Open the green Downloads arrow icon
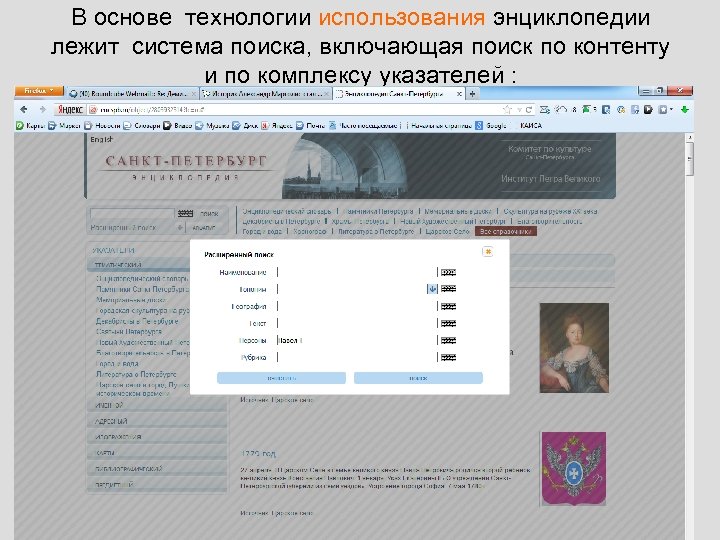Screen dimensions: 720x540 685,110
